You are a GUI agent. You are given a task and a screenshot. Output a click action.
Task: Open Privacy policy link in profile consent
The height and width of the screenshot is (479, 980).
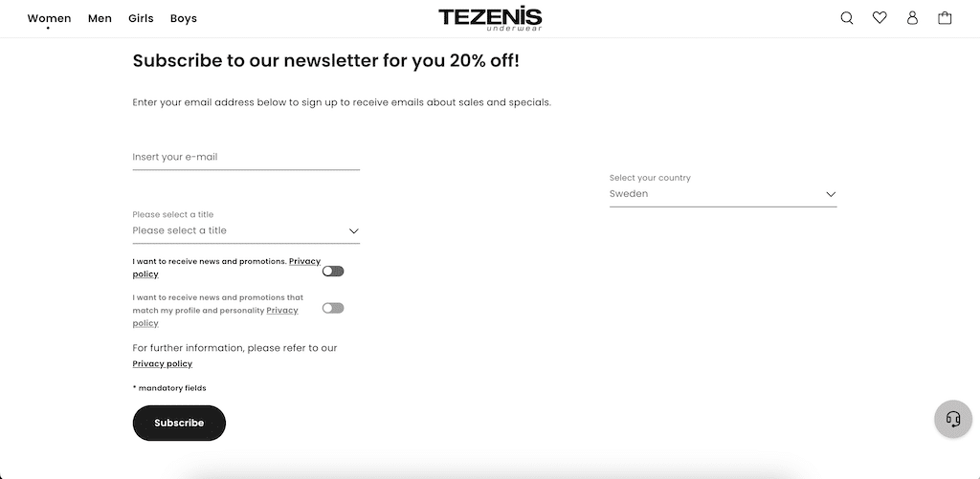point(281,311)
